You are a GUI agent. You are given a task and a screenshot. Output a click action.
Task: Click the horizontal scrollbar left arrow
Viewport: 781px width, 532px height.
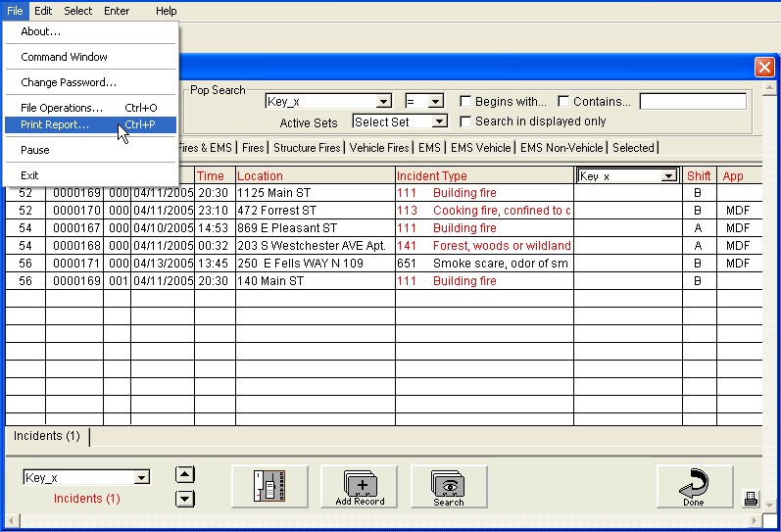tap(12, 521)
